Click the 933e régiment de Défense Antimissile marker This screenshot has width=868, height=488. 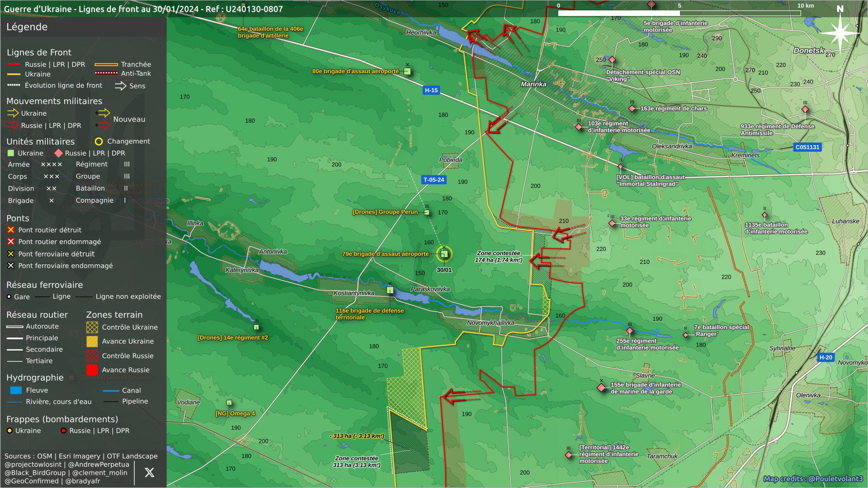[x=805, y=109]
